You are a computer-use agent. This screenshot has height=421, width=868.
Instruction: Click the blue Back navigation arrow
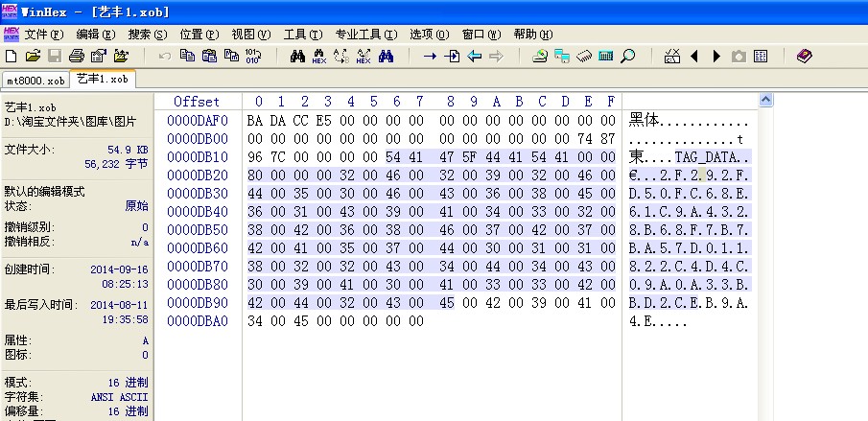pos(474,57)
